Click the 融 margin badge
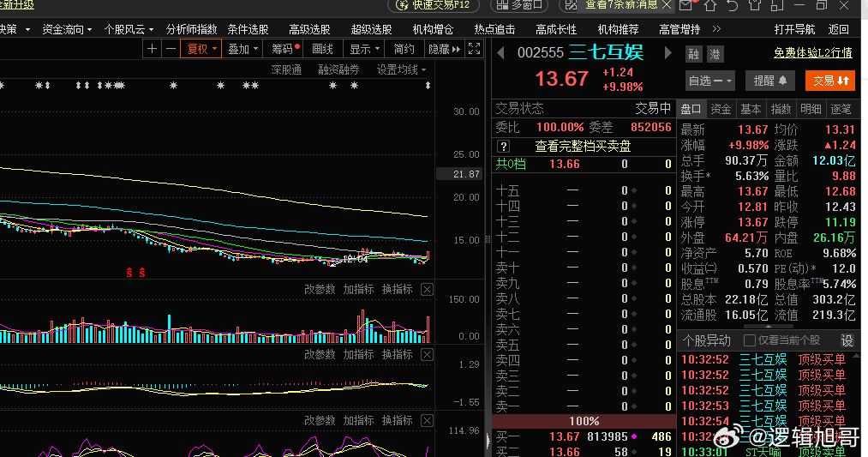868x457 pixels. (693, 54)
